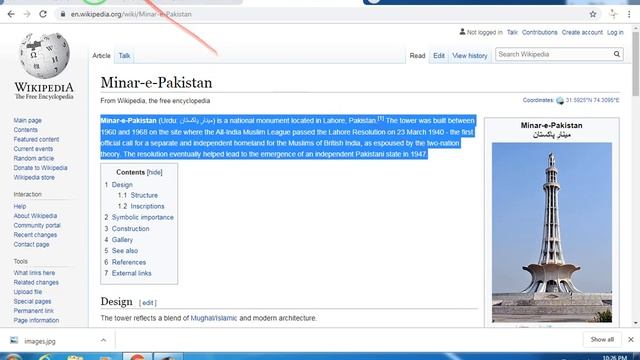Close the downloads bar with the X
Screen dimensions: 640x360
tap(631, 340)
